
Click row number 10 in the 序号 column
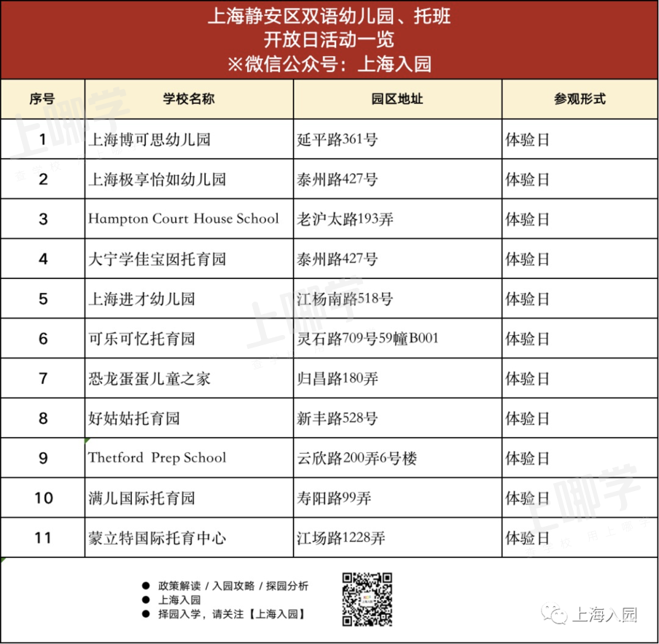pos(43,498)
